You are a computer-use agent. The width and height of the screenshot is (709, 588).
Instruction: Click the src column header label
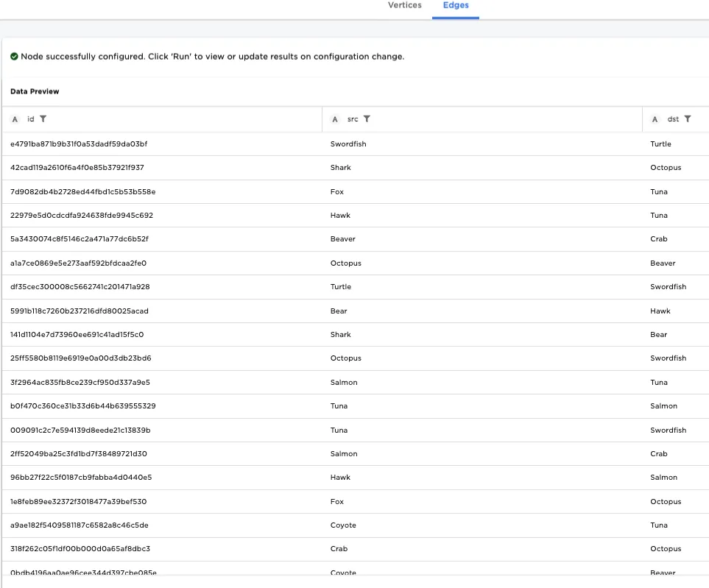pos(353,119)
